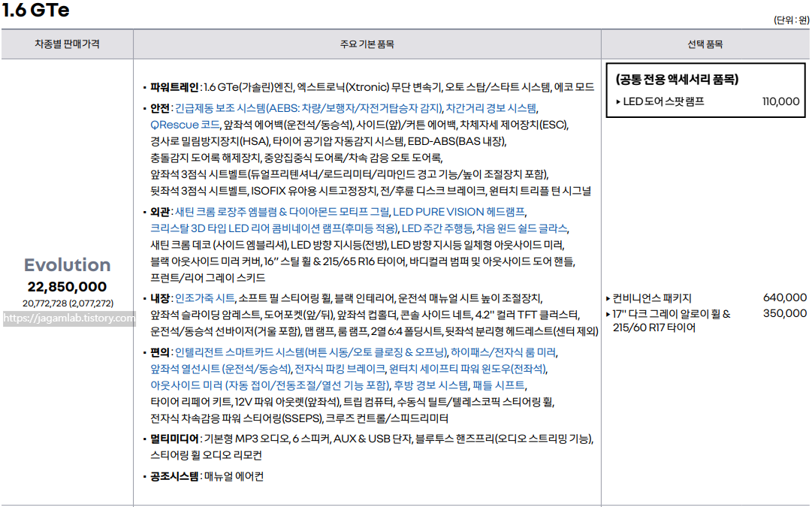Click '1.6 GTe(가솔린)엔진' text
The width and height of the screenshot is (812, 507).
(x=249, y=87)
